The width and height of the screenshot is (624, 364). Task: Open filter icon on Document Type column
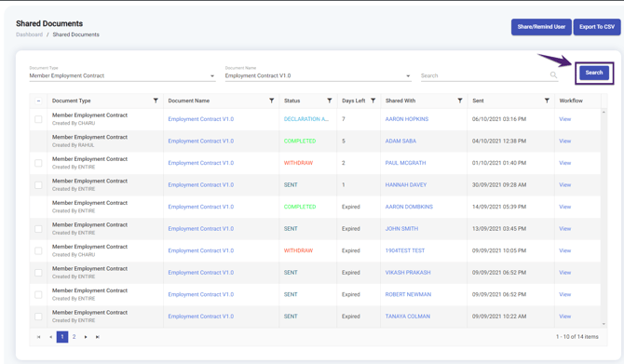(156, 101)
